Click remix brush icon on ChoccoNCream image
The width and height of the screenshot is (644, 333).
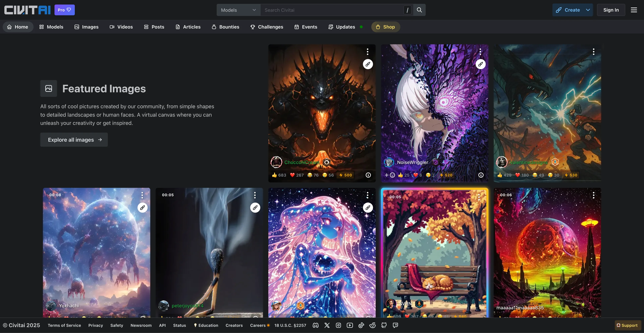pos(368,64)
